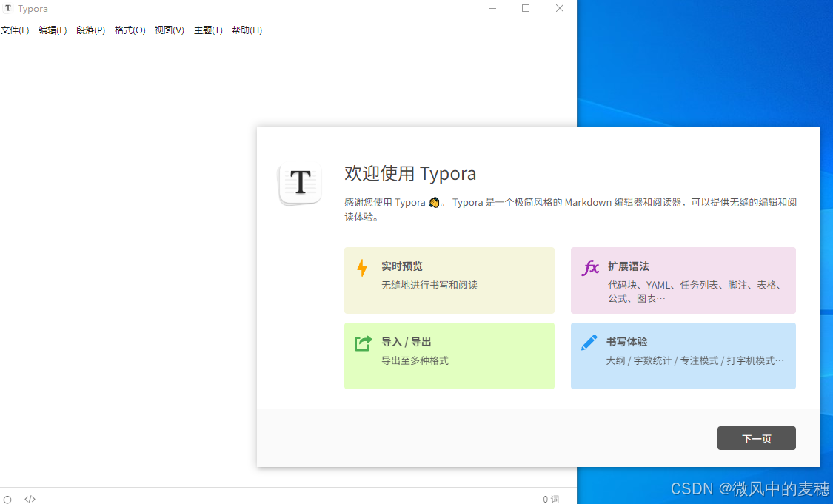Click the fx 扩展语法 icon
The height and width of the screenshot is (504, 833).
point(590,267)
